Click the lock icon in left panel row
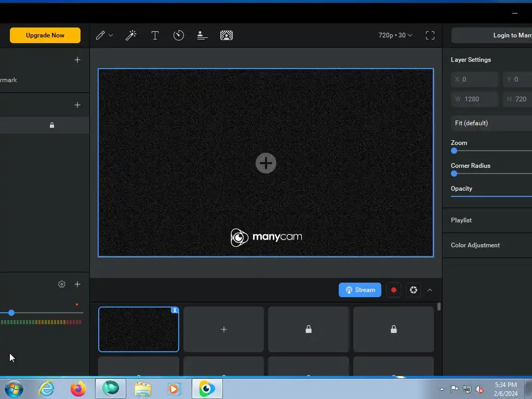This screenshot has width=532, height=399. point(52,125)
